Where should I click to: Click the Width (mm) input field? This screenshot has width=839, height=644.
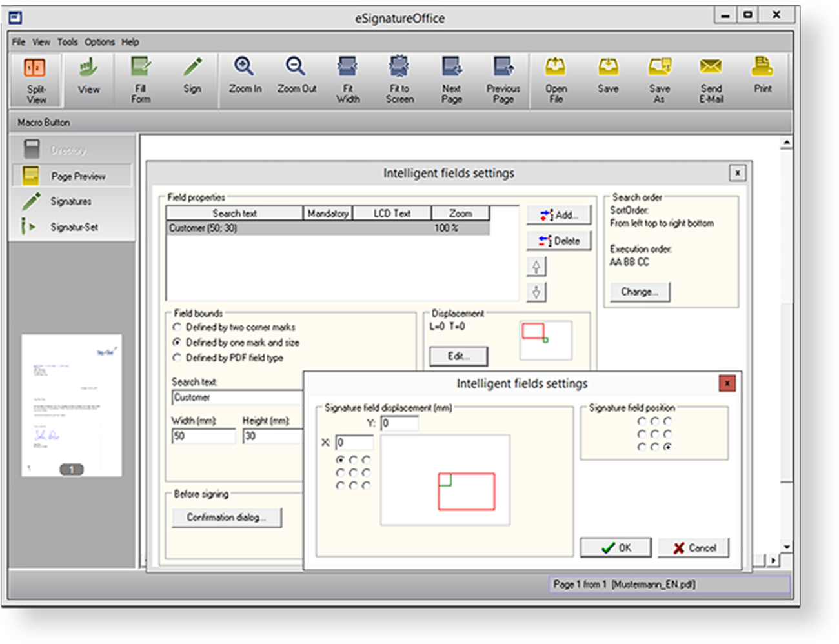click(x=203, y=436)
